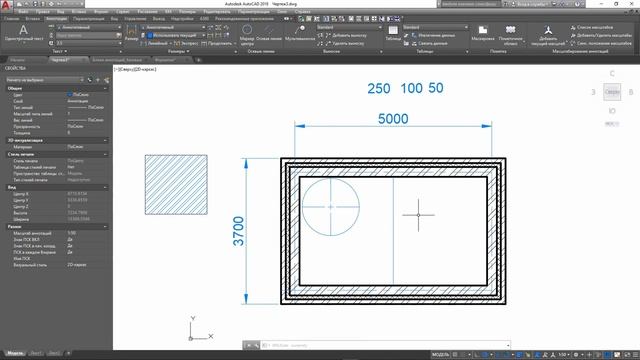Toggle the grid display in status bar
Viewport: 640px width, 360px height.
[x=455, y=355]
